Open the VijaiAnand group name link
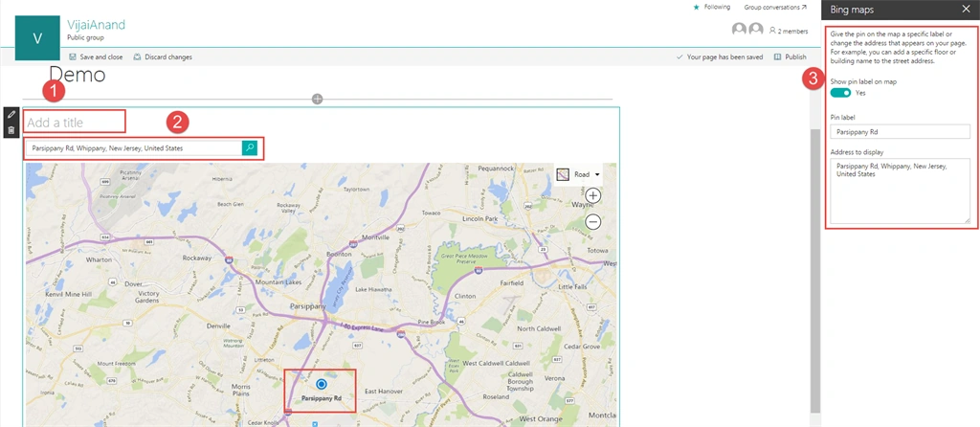The width and height of the screenshot is (980, 427). coord(97,25)
